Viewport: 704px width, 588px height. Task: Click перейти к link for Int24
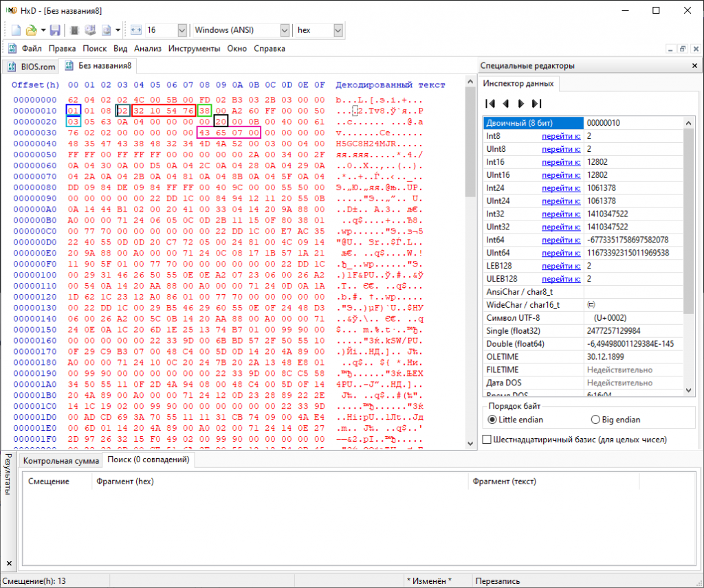tap(561, 188)
